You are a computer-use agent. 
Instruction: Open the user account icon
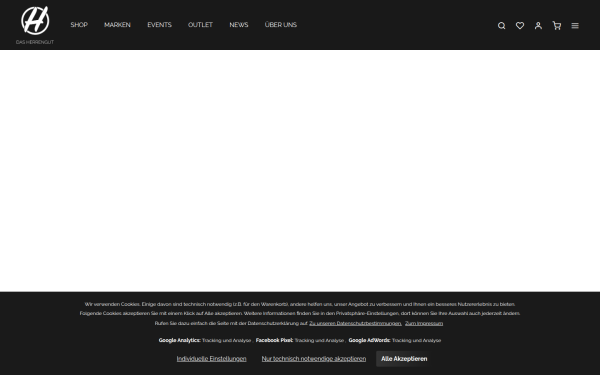click(x=538, y=26)
